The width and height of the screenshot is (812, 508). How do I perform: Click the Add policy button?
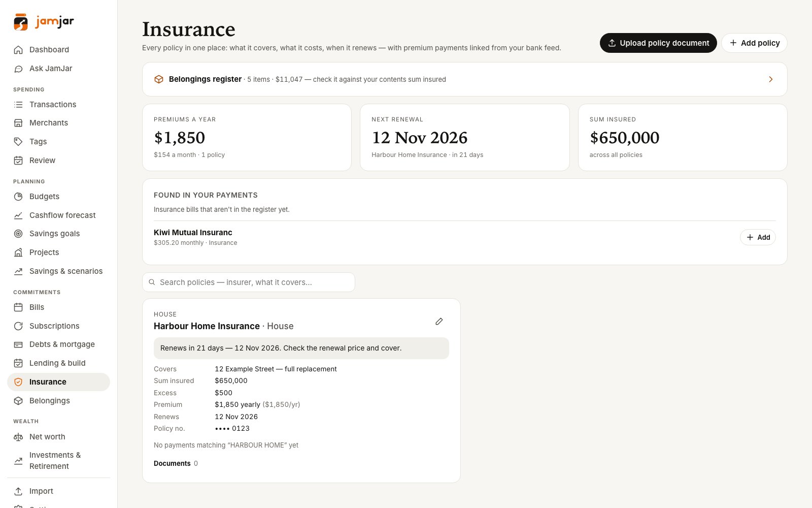754,43
